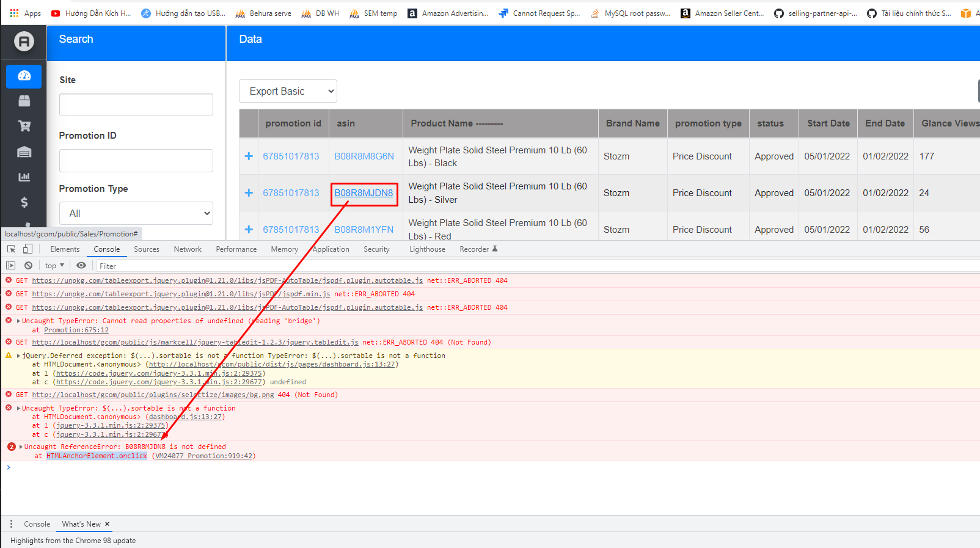Switch to the Performance tab
980x548 pixels.
click(x=236, y=249)
